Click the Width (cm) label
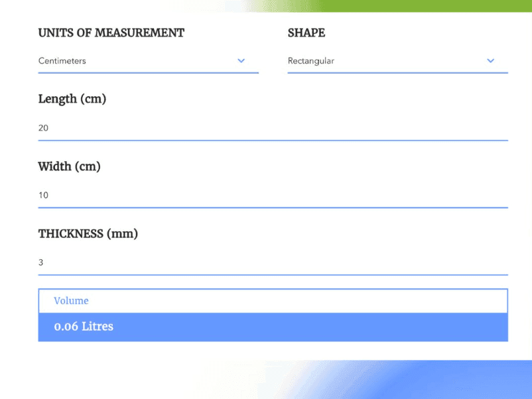Screen dimensions: 532x399 coord(69,167)
